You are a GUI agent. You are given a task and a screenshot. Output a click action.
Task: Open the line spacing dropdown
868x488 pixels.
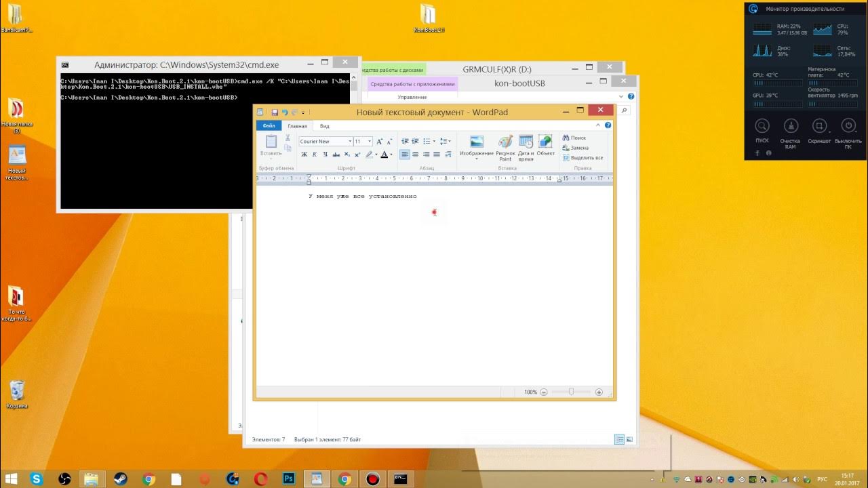pos(446,141)
